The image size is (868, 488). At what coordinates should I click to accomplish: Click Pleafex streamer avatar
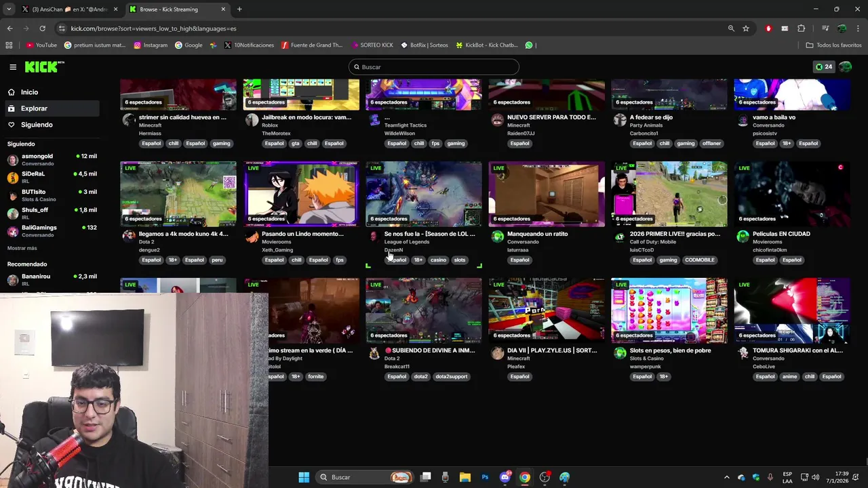point(497,353)
